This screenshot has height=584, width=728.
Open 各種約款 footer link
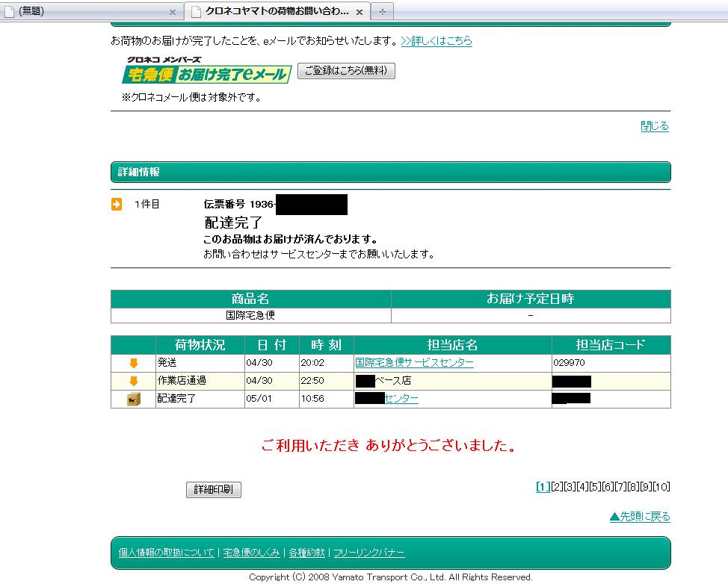click(307, 553)
